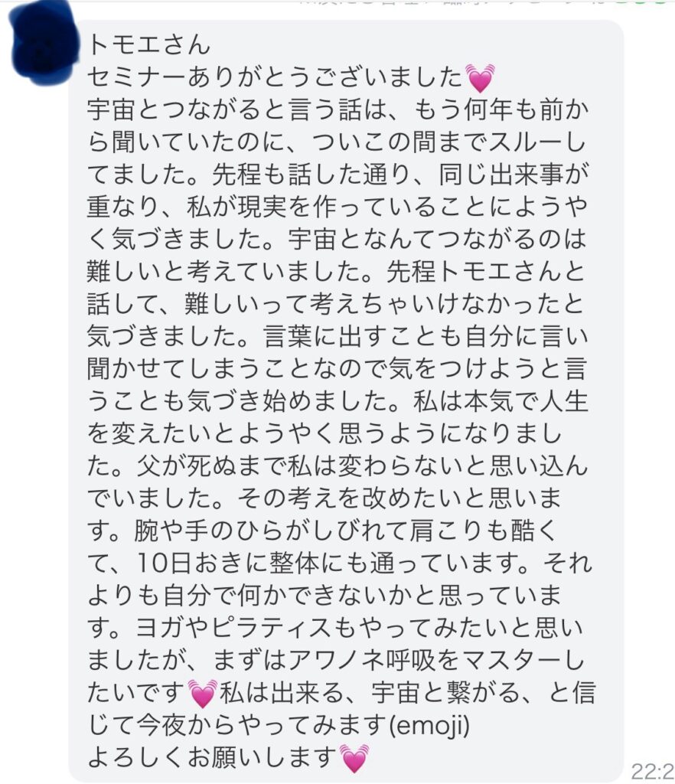This screenshot has width=675, height=784.
Task: Tap heart emoji following たいです
Action: [202, 694]
